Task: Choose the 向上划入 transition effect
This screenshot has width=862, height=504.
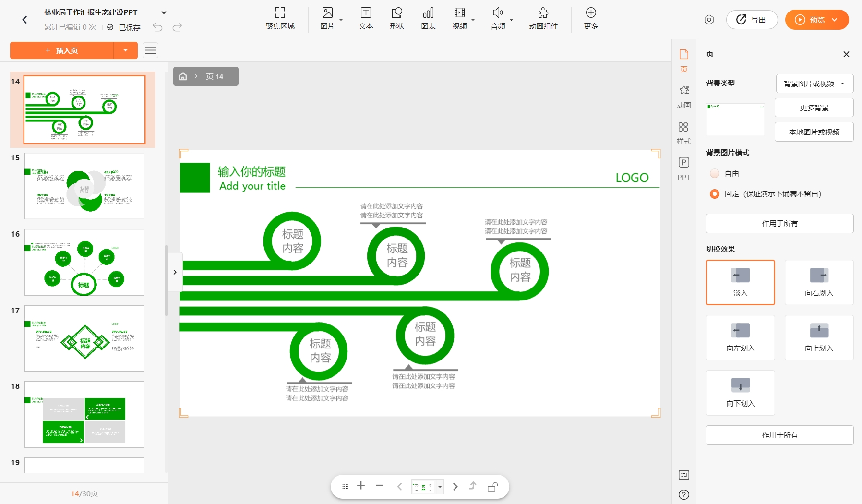Action: (x=819, y=337)
